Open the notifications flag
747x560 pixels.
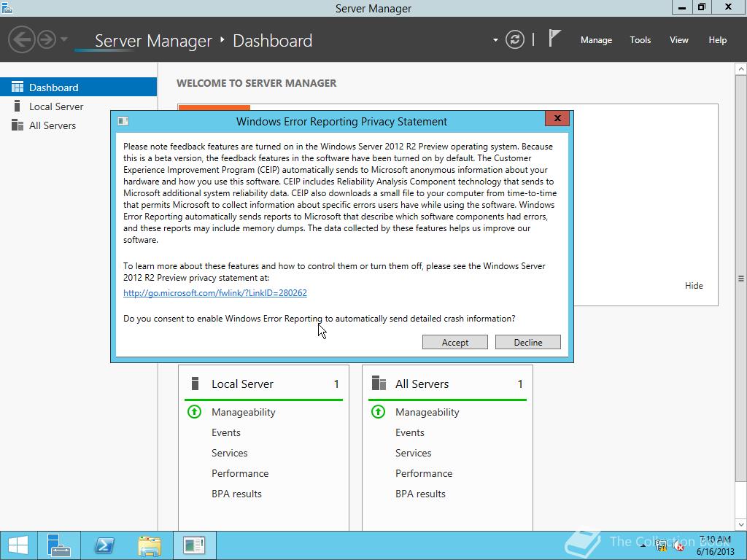coord(554,38)
